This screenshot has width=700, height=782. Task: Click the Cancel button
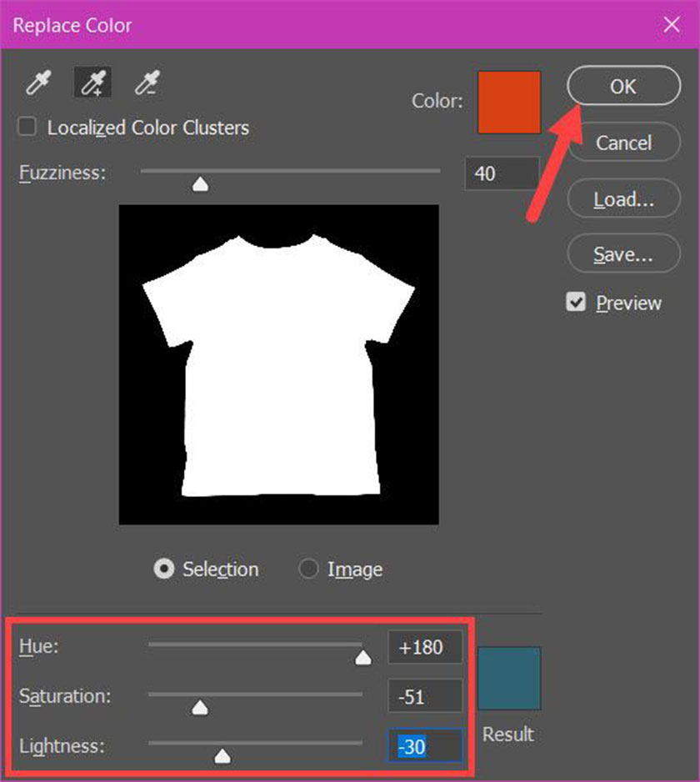pos(623,143)
